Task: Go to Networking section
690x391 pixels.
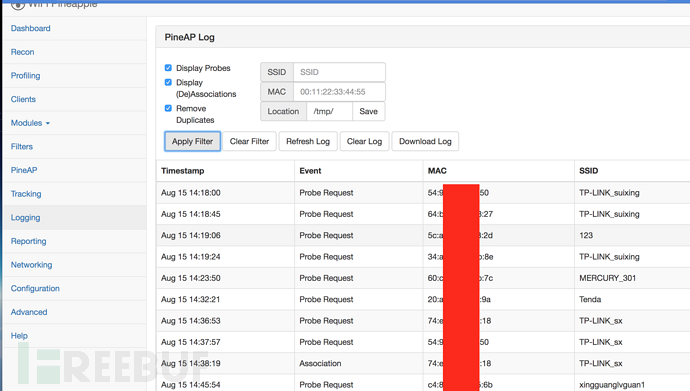Action: pos(31,265)
